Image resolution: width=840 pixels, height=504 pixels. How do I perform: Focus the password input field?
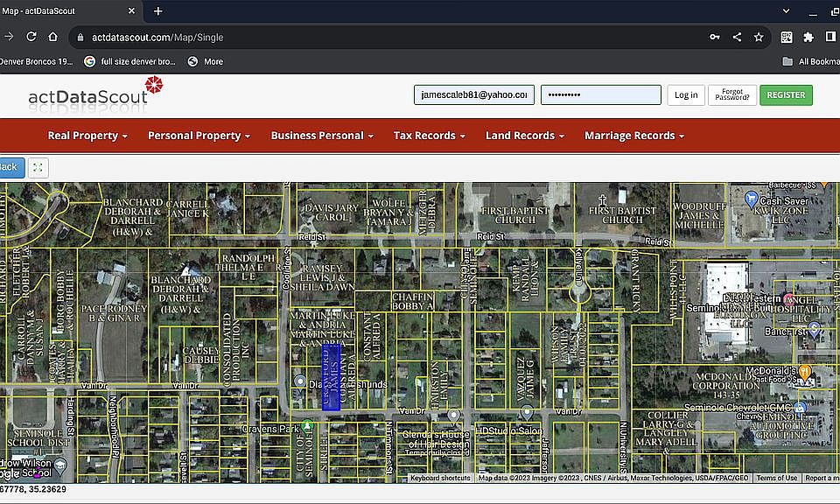(600, 94)
